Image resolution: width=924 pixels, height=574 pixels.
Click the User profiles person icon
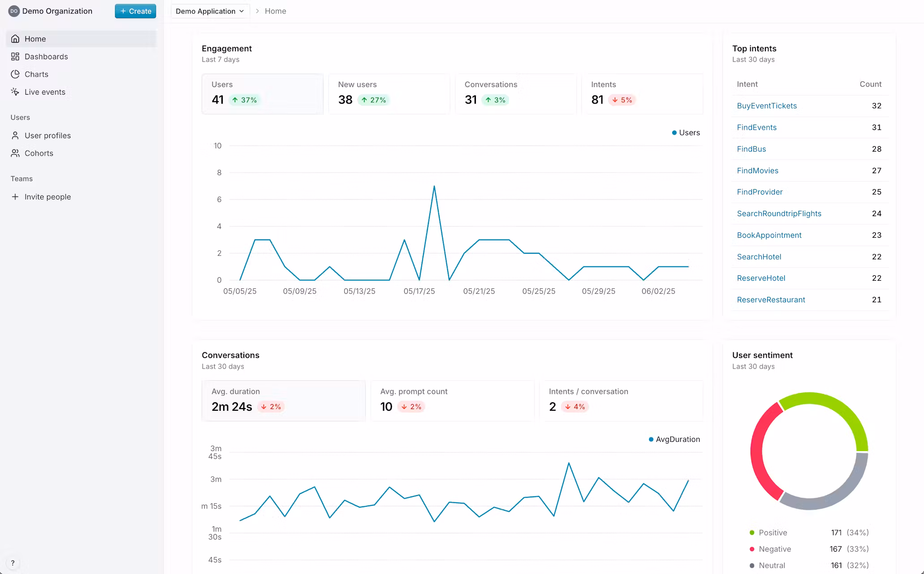[15, 135]
